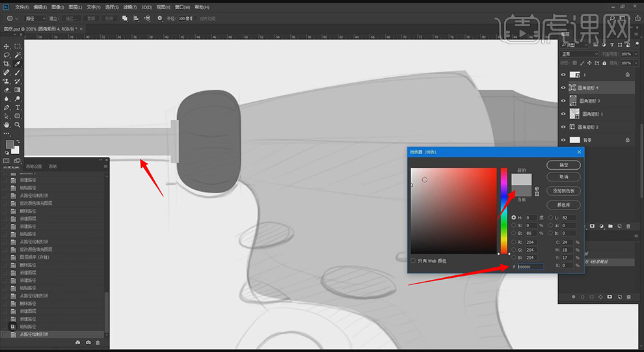Hide the 圆角矩形 3 layer
The width and height of the screenshot is (644, 352).
(563, 101)
